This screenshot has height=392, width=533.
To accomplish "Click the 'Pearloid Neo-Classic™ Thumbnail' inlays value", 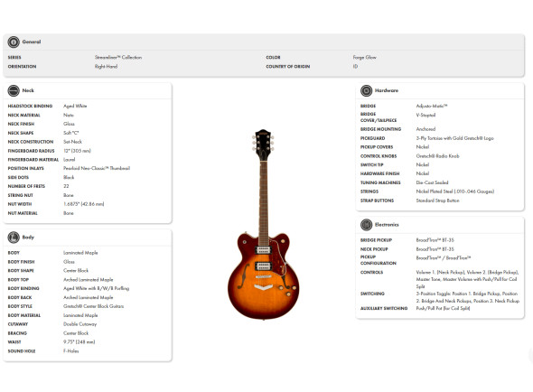I will (97, 168).
